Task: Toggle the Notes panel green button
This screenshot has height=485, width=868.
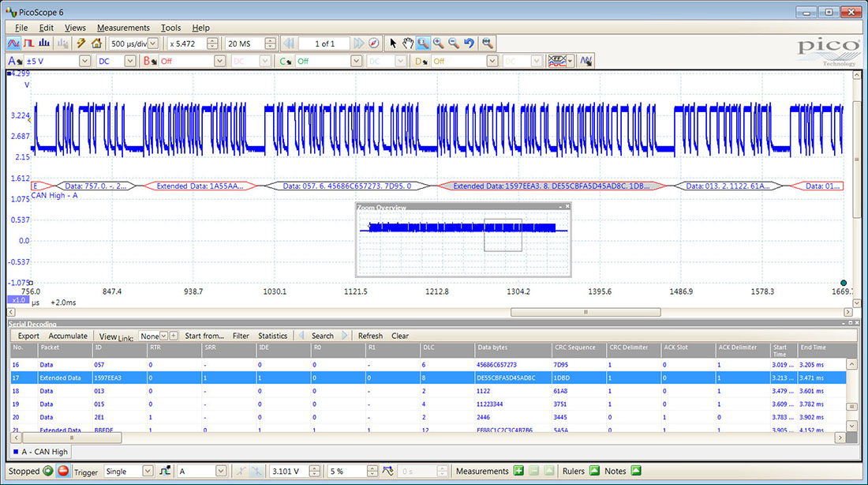Action: (x=636, y=472)
